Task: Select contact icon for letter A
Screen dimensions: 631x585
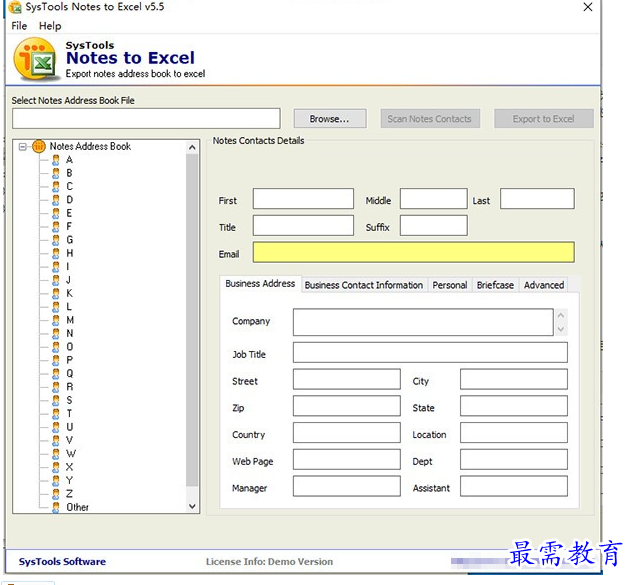Action: tap(56, 160)
